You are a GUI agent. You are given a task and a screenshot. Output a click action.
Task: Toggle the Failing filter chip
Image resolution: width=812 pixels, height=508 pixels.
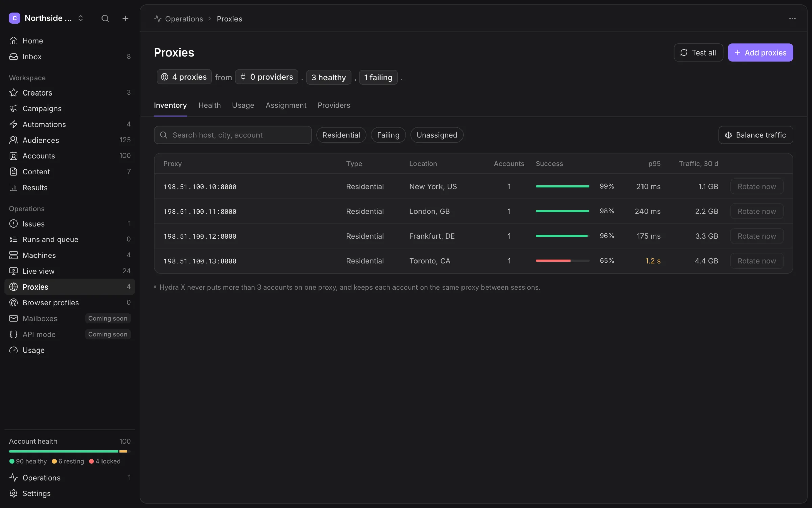(x=388, y=135)
